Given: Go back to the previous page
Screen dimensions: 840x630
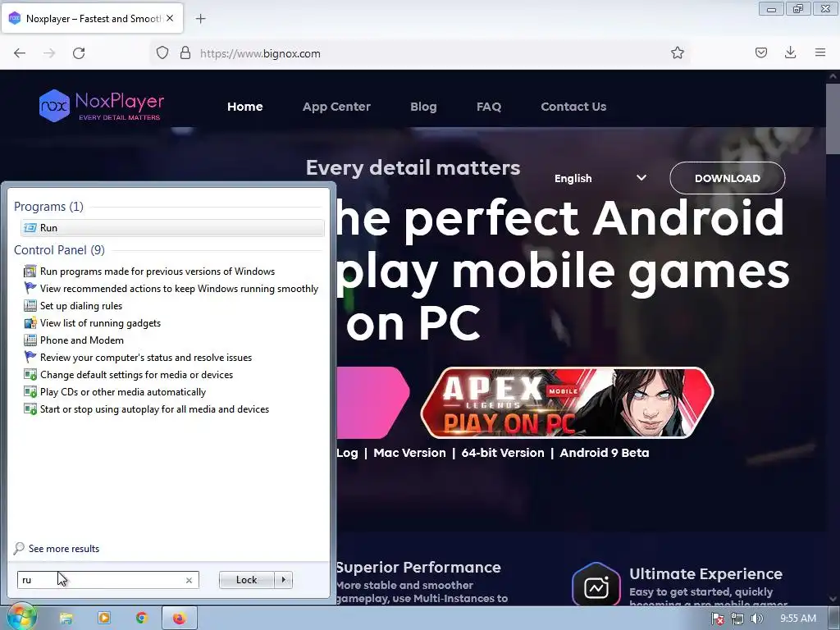Looking at the screenshot, I should (x=20, y=53).
